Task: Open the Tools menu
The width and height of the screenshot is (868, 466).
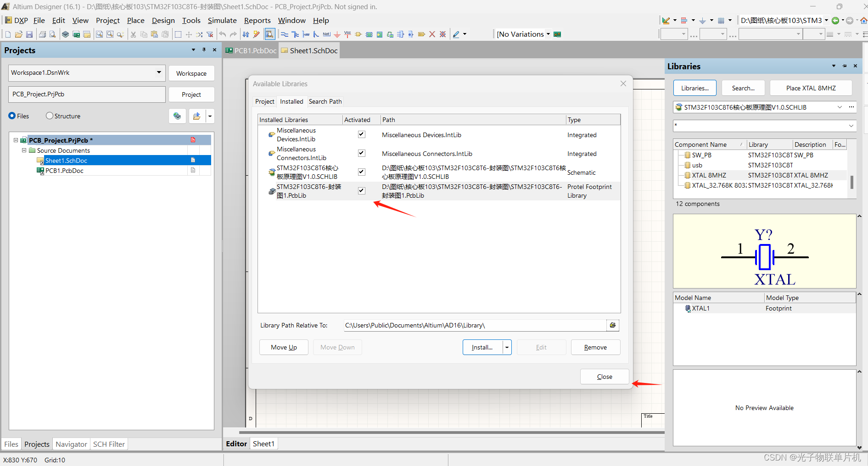Action: (x=191, y=21)
